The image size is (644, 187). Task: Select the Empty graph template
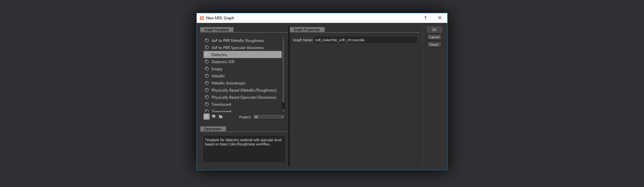point(242,69)
